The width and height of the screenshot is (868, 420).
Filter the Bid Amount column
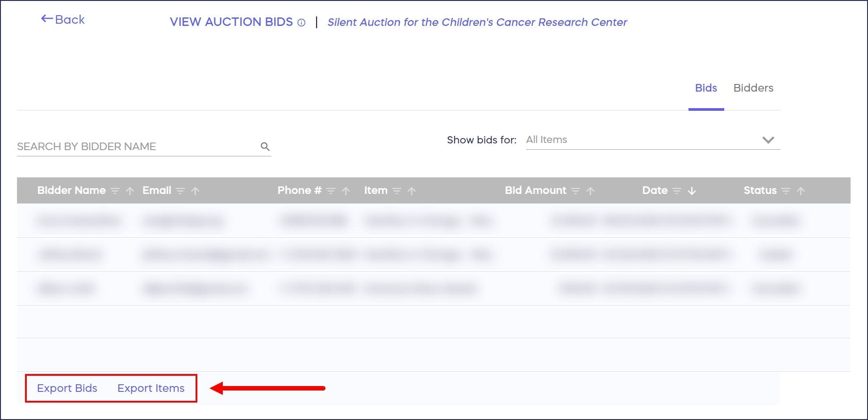point(576,191)
